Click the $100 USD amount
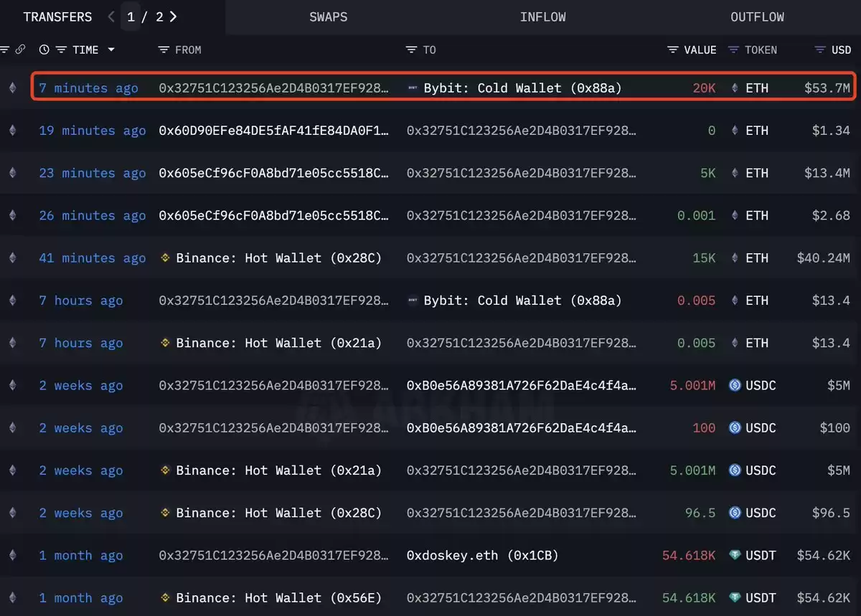The image size is (861, 616). (x=835, y=428)
